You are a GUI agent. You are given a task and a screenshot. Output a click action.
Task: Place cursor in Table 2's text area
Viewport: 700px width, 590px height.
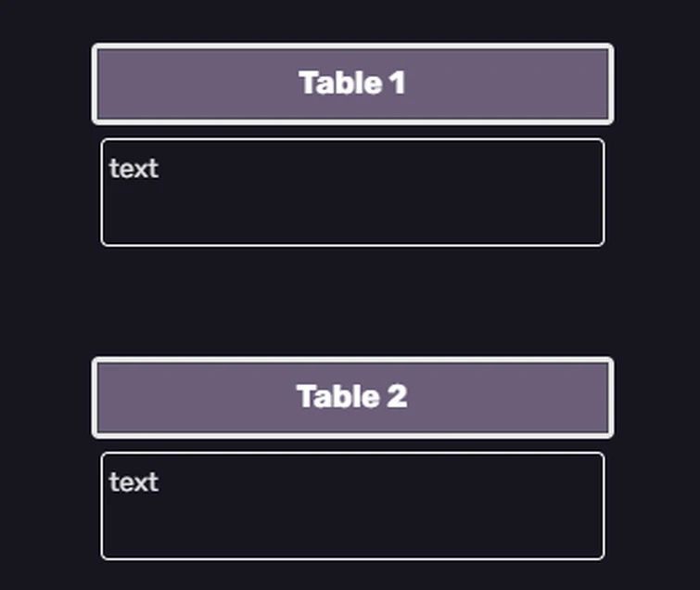(352, 506)
